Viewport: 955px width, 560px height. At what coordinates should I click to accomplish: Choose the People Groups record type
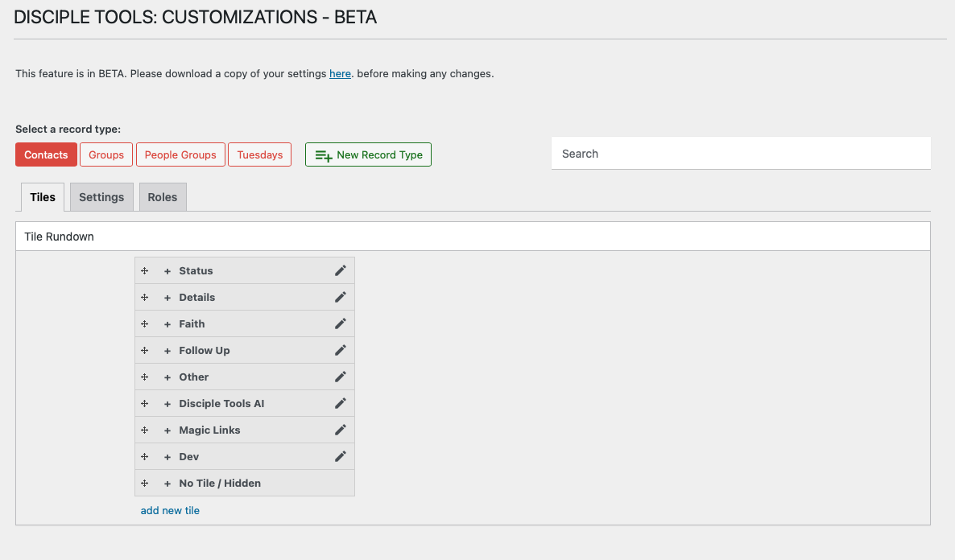[180, 154]
